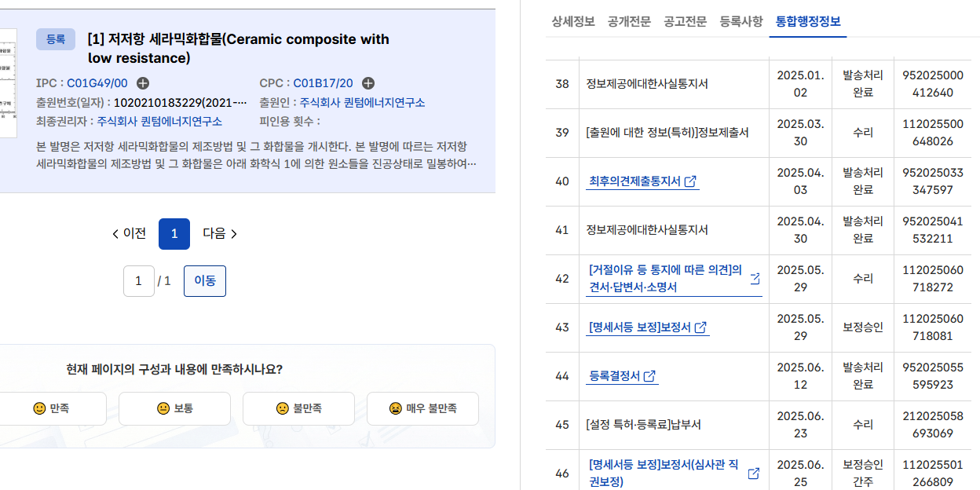Open external icon for 심사관 직권보정 document
This screenshot has height=490, width=980.
[754, 474]
